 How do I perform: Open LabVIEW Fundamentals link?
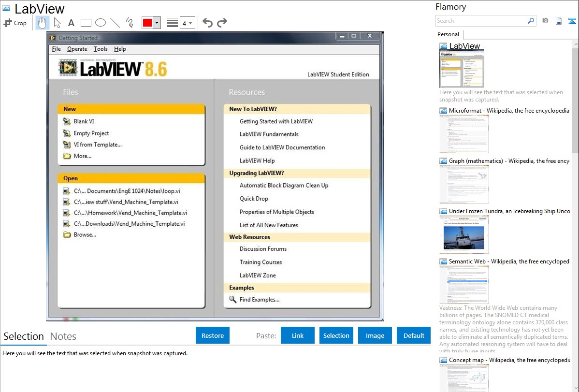[x=269, y=134]
